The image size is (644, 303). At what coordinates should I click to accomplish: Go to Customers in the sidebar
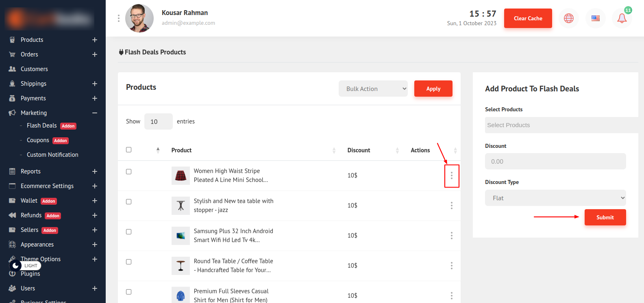(x=34, y=69)
